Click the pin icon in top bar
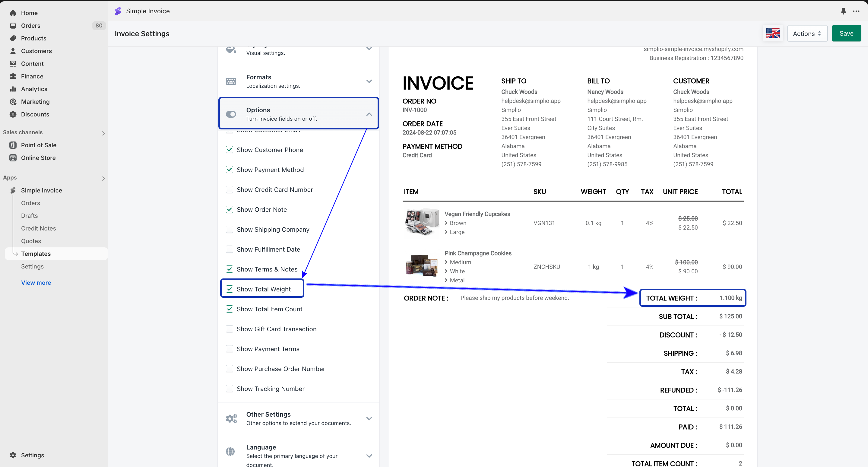This screenshot has width=868, height=467. (x=843, y=11)
